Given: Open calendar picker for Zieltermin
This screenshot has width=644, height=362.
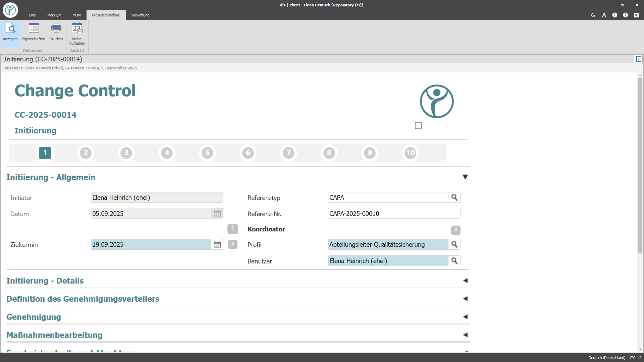Looking at the screenshot, I should (x=217, y=245).
